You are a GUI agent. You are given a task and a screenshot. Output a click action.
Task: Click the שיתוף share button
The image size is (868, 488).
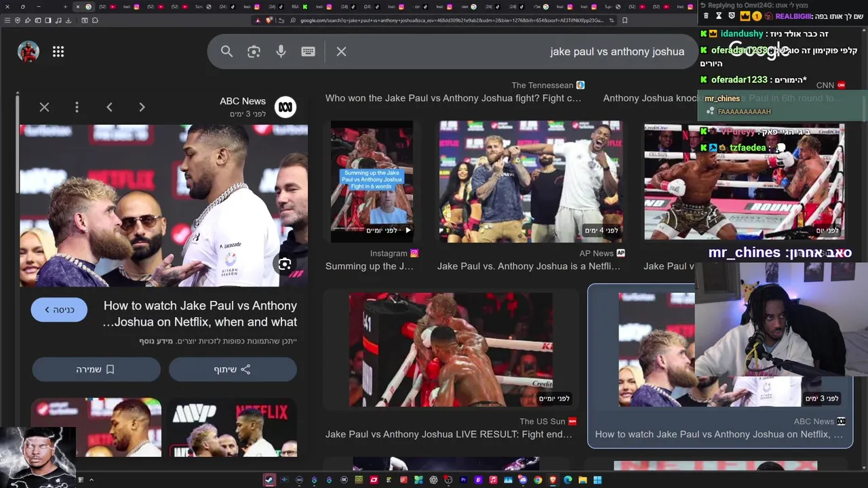tap(233, 369)
